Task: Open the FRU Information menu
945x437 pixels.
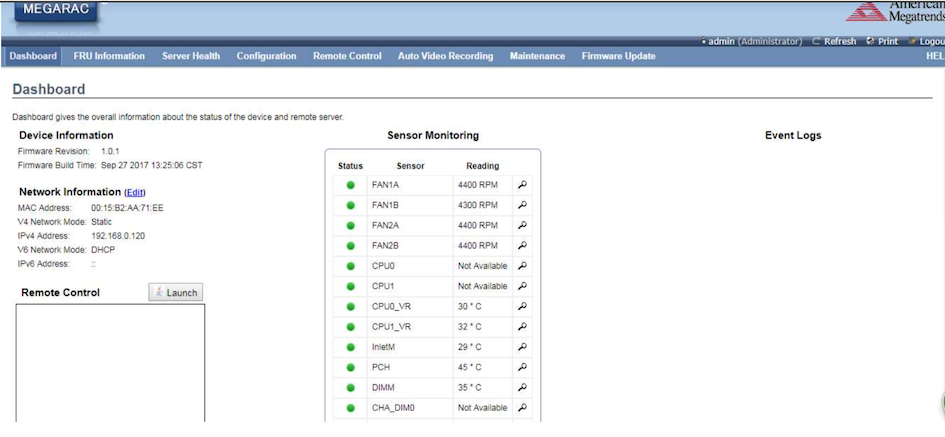Action: tap(109, 56)
